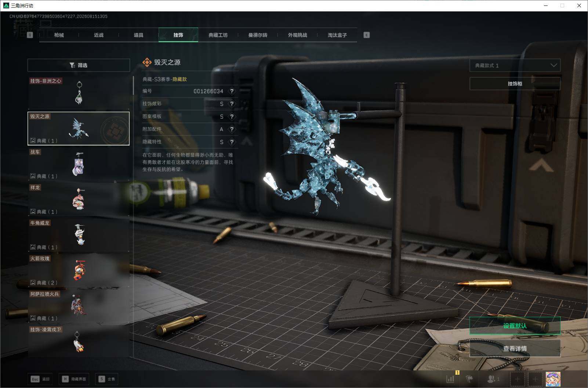Open the 筛选 filter button
588x388 pixels.
point(79,65)
